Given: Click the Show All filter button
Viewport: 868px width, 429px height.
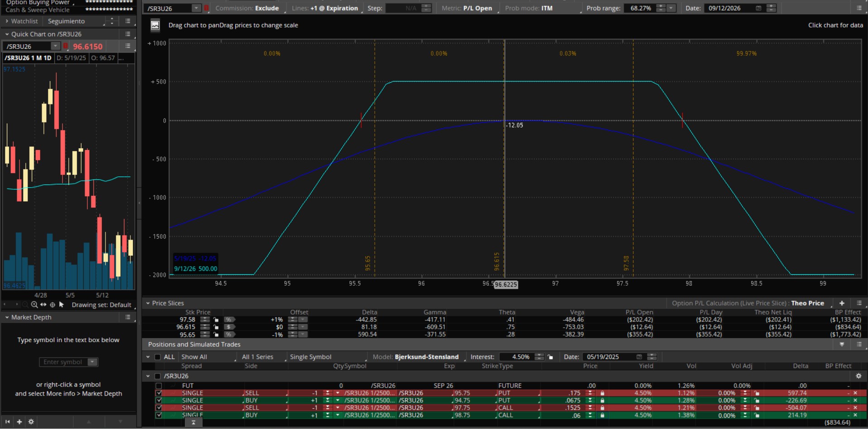Looking at the screenshot, I should (x=194, y=357).
